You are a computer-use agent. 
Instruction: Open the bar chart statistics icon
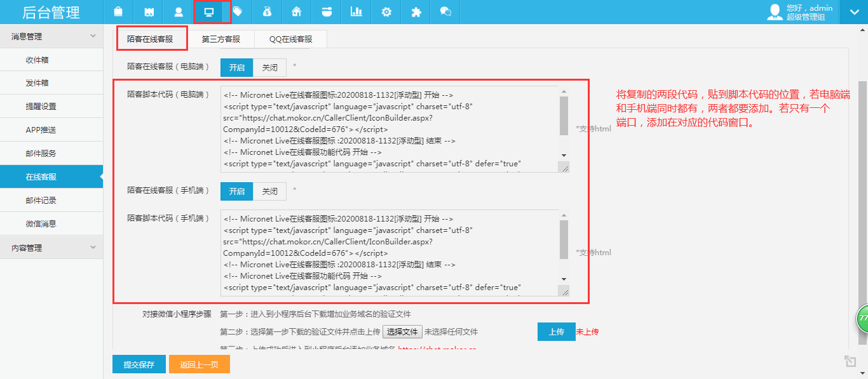[356, 12]
